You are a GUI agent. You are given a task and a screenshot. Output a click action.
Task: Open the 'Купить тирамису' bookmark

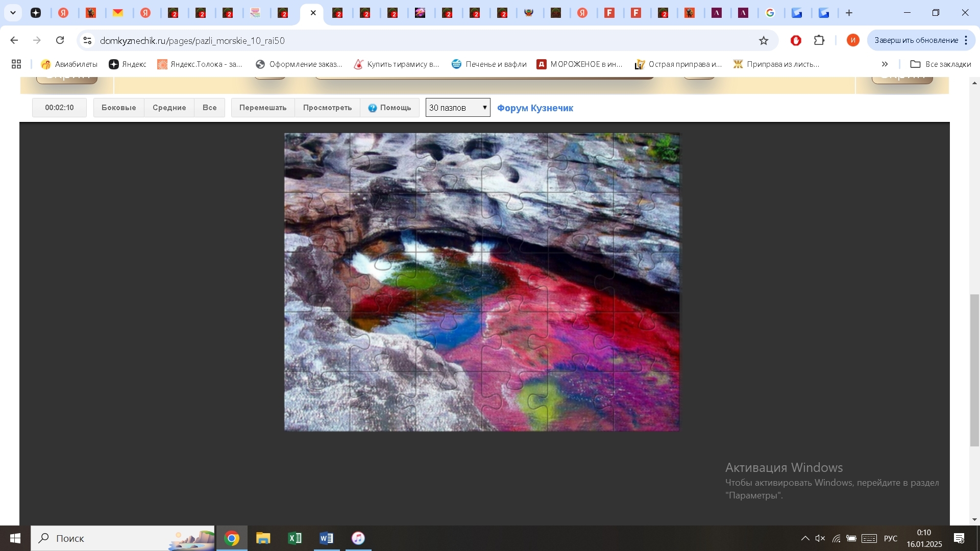click(x=397, y=64)
